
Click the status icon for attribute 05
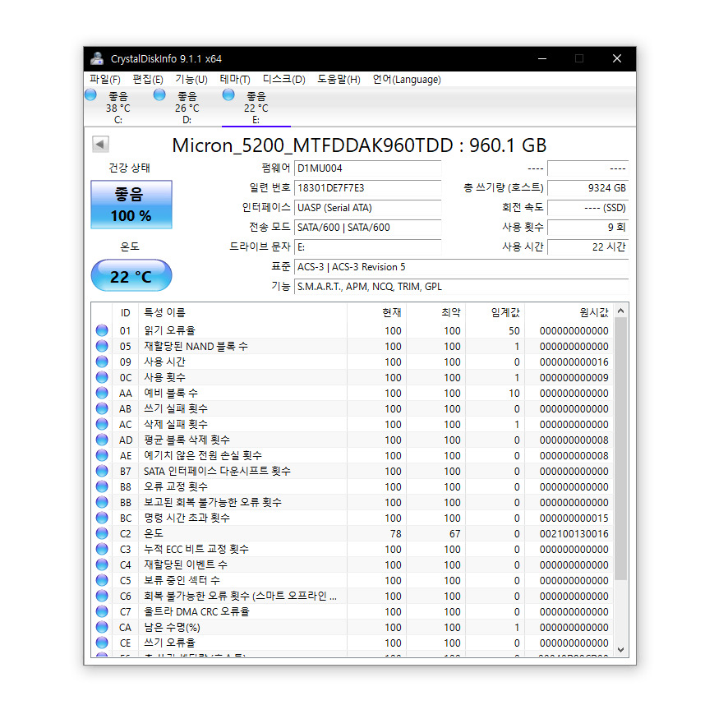tap(102, 347)
